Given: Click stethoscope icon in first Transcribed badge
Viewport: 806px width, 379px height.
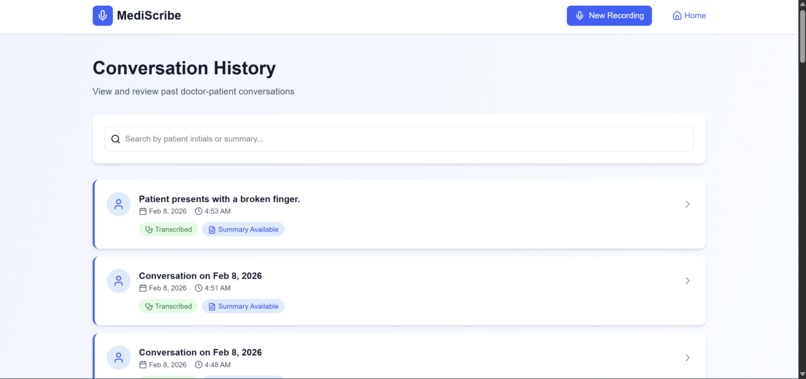Looking at the screenshot, I should pos(149,229).
